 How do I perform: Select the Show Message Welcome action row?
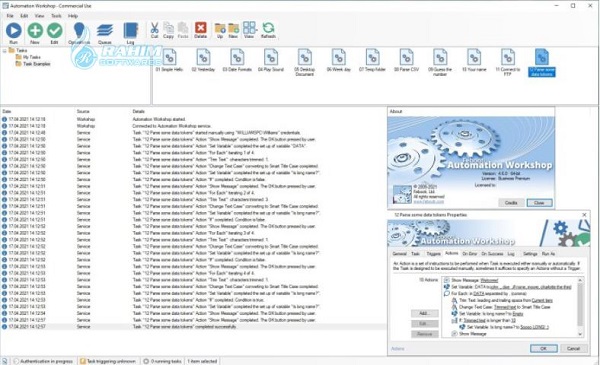pos(471,280)
